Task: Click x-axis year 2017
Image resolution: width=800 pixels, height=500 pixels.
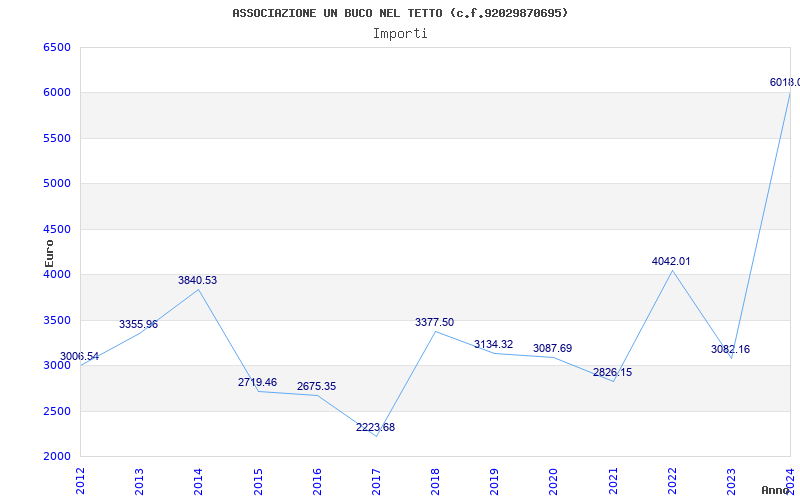Action: [x=376, y=481]
